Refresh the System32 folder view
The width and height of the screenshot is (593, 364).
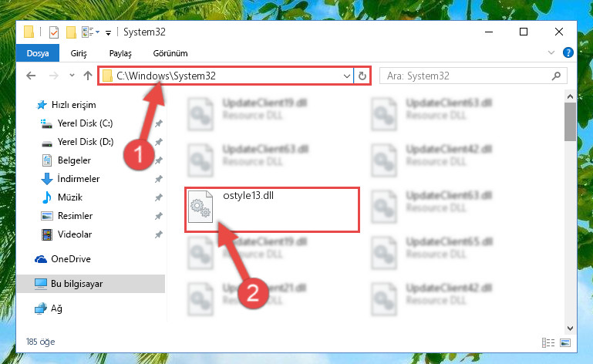tap(362, 76)
